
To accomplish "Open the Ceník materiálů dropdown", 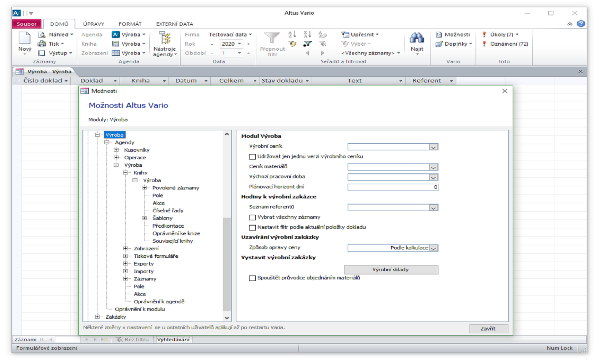I will coord(433,167).
